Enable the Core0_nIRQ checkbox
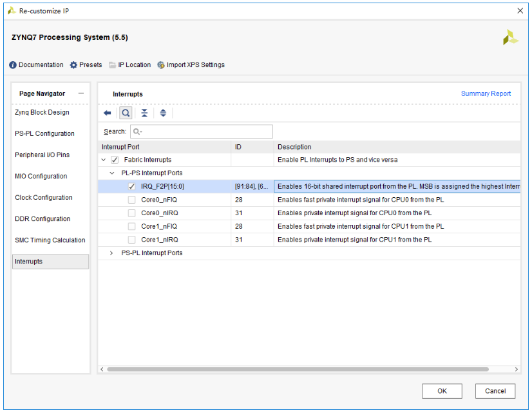Image resolution: width=532 pixels, height=413 pixels. [x=131, y=213]
